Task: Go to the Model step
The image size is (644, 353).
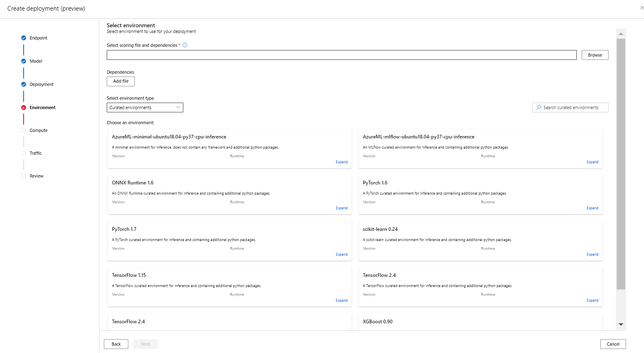Action: 36,61
